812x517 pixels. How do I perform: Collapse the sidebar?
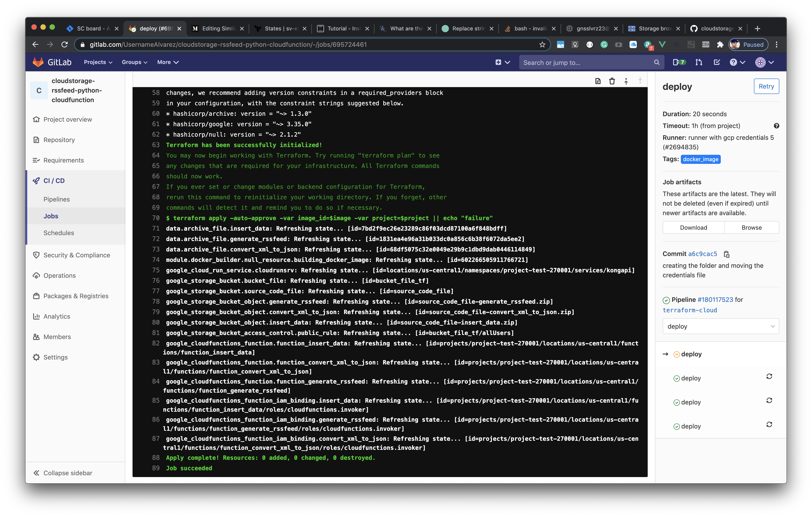63,473
